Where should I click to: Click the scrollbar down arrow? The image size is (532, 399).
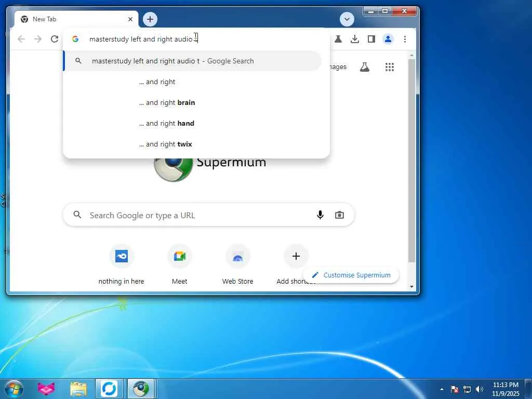tap(411, 286)
